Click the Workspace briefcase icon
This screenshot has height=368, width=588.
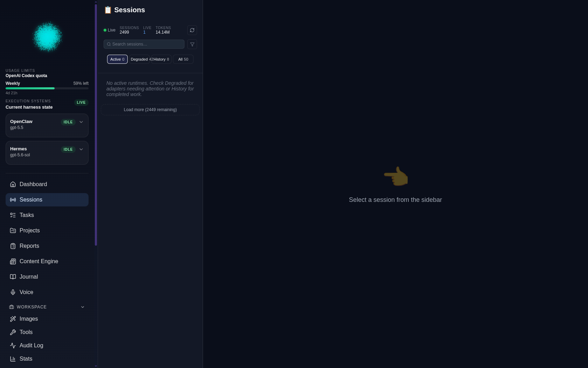pyautogui.click(x=12, y=307)
